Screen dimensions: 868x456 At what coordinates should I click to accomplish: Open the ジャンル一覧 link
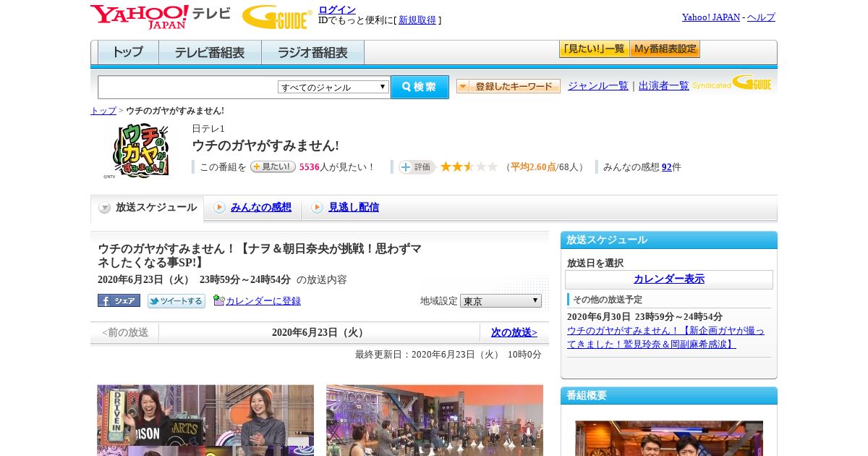click(x=598, y=85)
